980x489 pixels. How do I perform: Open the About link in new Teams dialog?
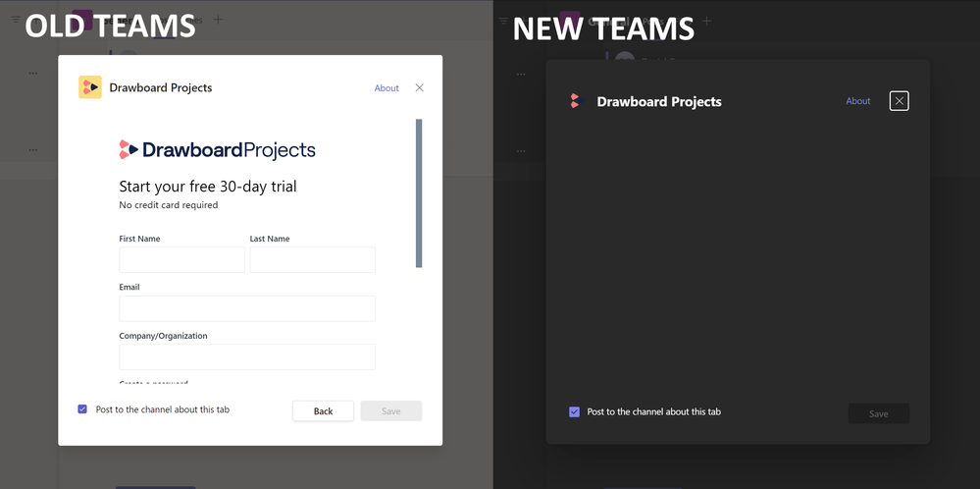pos(858,101)
